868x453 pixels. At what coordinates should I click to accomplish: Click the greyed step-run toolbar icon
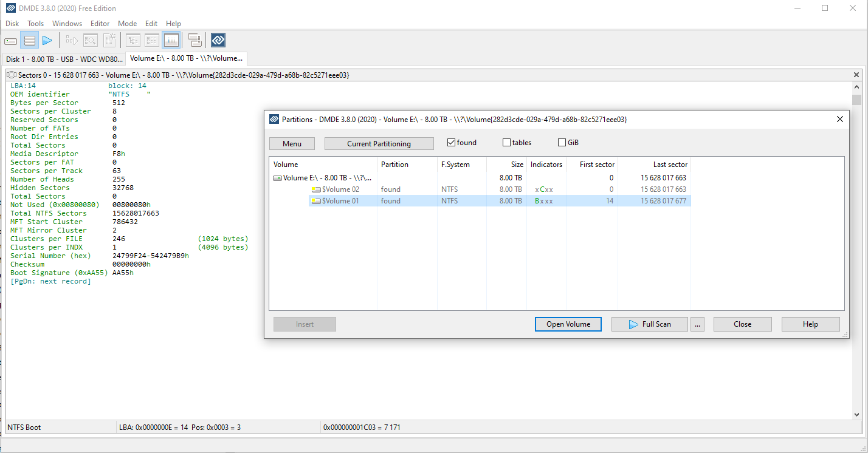tap(72, 41)
